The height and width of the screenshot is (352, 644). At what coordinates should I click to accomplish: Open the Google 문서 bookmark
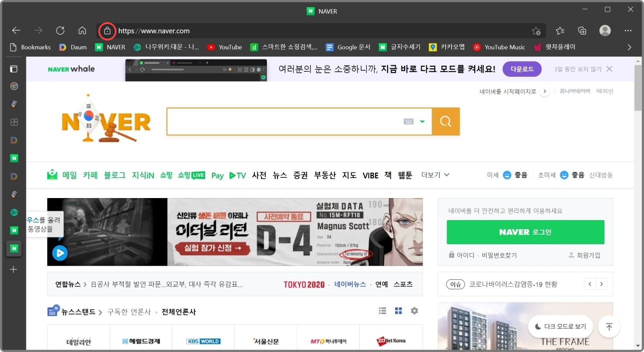pyautogui.click(x=348, y=47)
